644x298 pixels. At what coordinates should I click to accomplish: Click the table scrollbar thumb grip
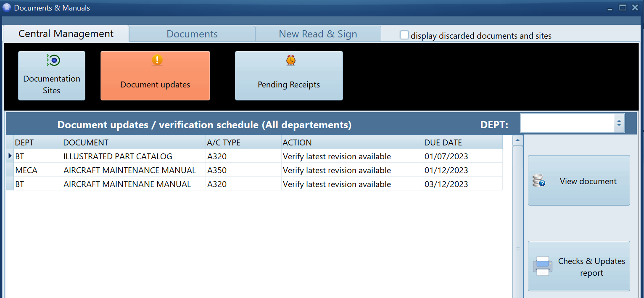[518, 248]
